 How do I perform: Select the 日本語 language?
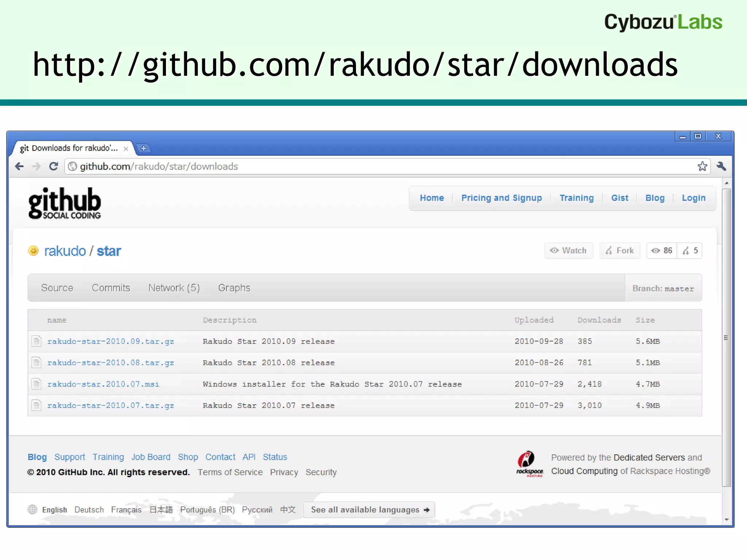pos(161,509)
